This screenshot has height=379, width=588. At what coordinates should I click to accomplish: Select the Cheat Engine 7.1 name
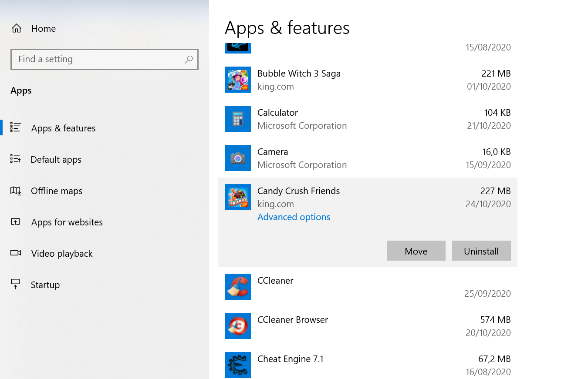click(x=291, y=359)
